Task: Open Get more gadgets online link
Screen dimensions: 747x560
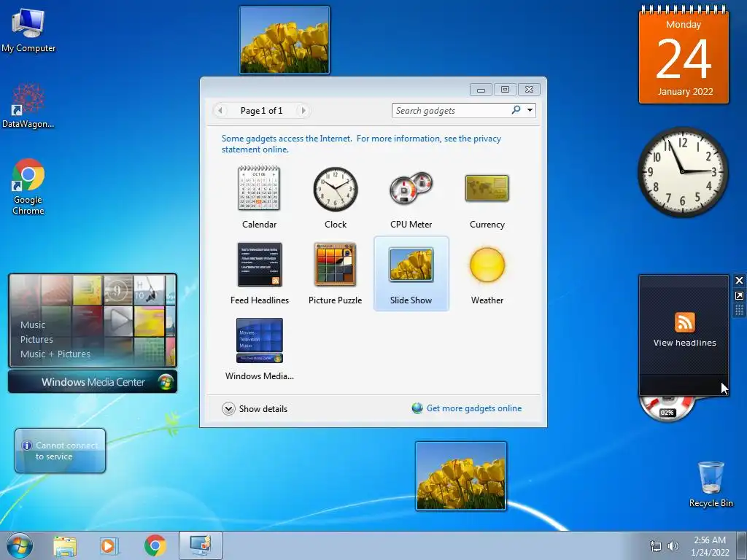Action: (x=474, y=408)
